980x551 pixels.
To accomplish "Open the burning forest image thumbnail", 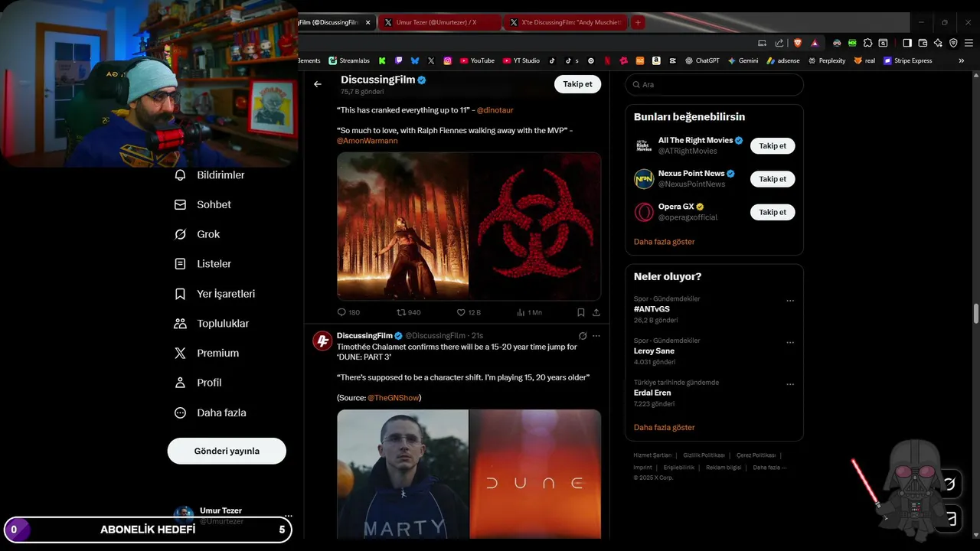I will [x=403, y=226].
